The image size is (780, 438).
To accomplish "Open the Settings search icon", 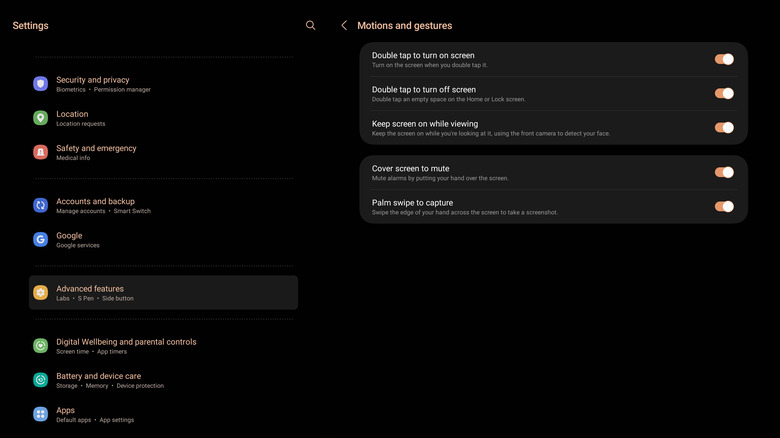I will click(310, 25).
